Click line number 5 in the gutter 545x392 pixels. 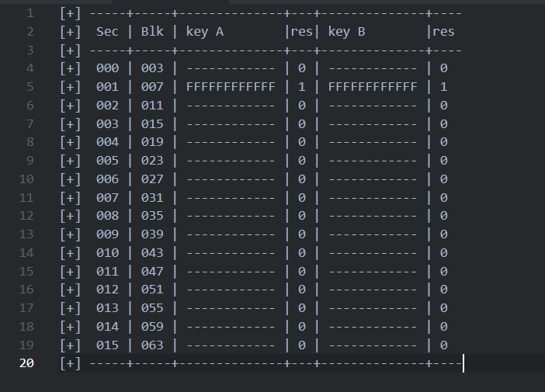(30, 87)
